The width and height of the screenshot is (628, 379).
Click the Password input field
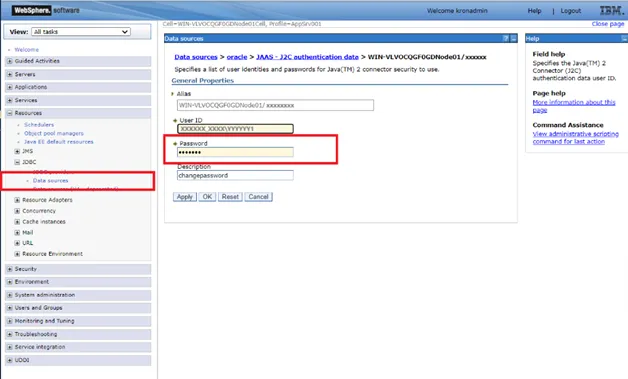[x=235, y=152]
